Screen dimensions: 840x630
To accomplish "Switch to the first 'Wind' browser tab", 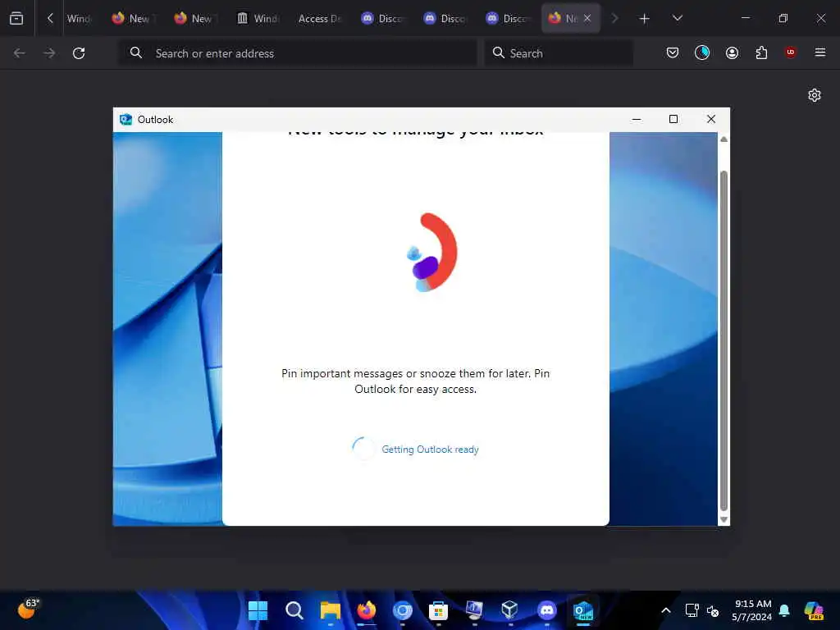I will 80,18.
